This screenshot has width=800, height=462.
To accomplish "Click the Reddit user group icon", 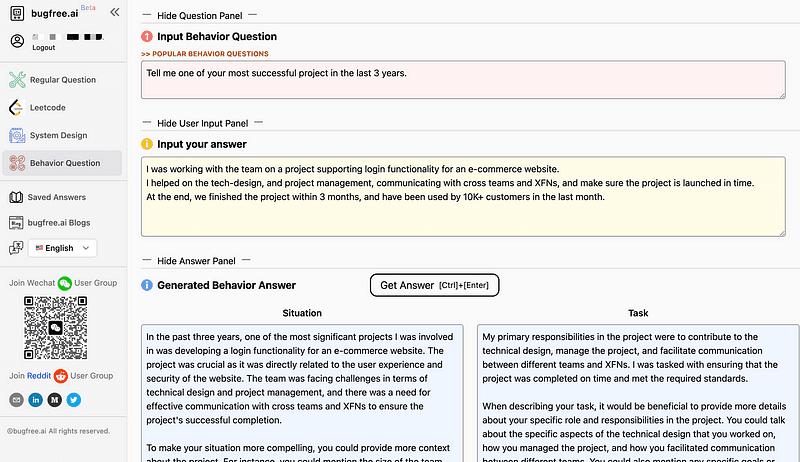I will (x=61, y=376).
